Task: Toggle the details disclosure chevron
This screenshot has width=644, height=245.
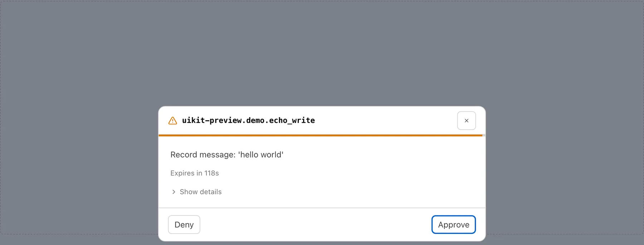Action: point(174,192)
